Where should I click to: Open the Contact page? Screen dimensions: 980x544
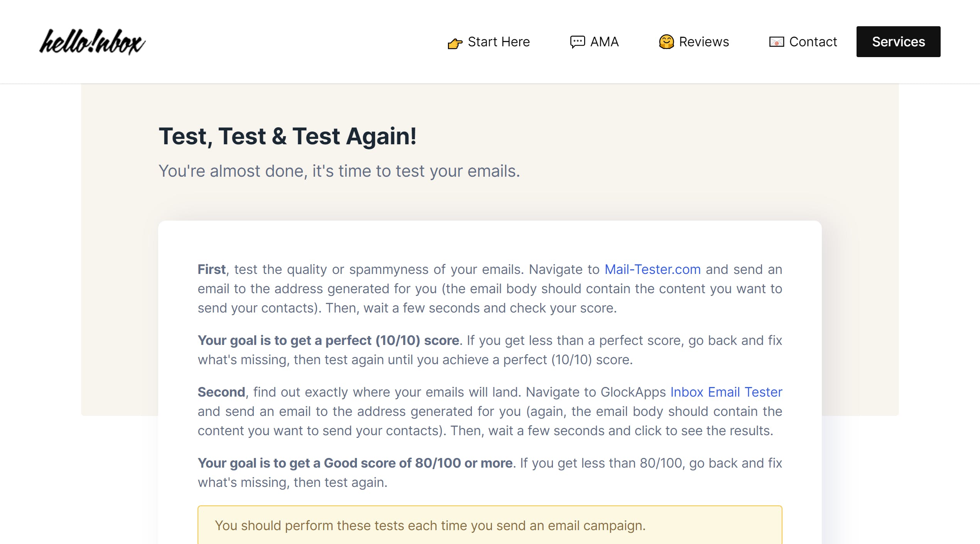point(813,42)
